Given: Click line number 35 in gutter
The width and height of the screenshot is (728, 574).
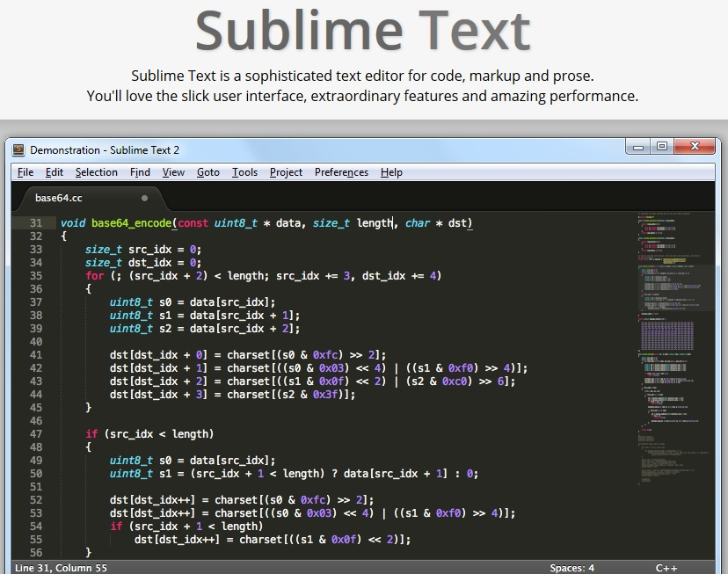Looking at the screenshot, I should (36, 276).
